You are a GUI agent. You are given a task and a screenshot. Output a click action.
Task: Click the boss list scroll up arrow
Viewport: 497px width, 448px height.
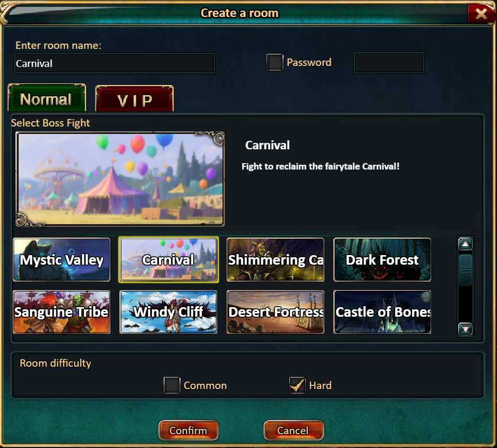click(465, 244)
